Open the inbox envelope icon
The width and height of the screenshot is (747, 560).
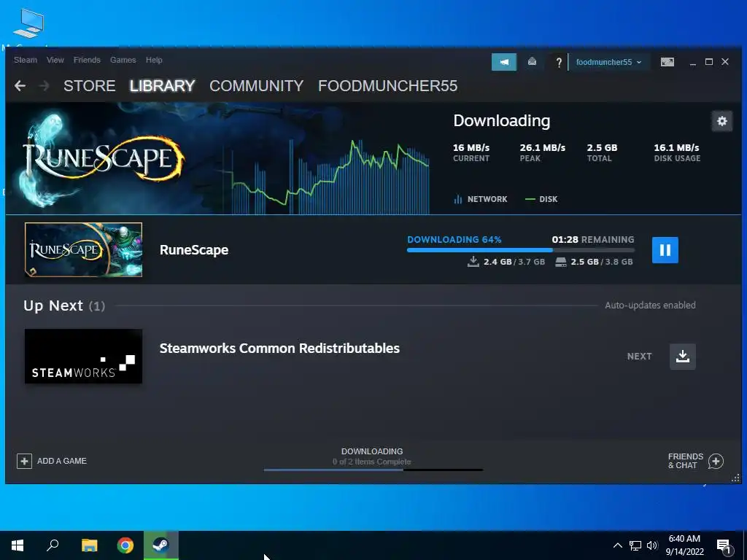(x=532, y=62)
